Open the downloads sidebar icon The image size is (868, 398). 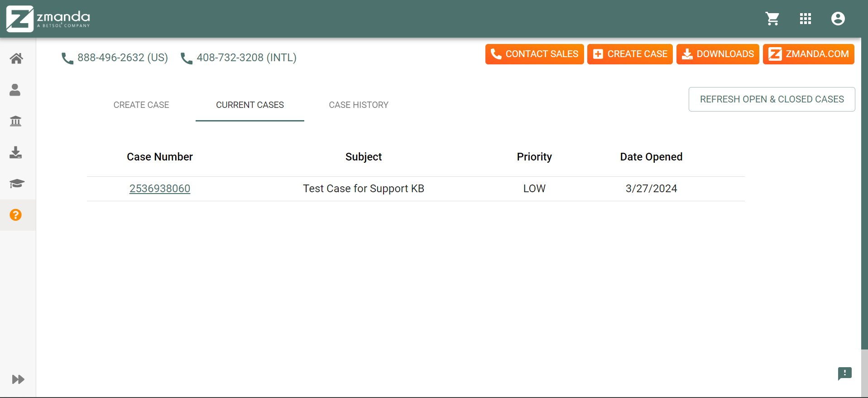click(x=16, y=152)
